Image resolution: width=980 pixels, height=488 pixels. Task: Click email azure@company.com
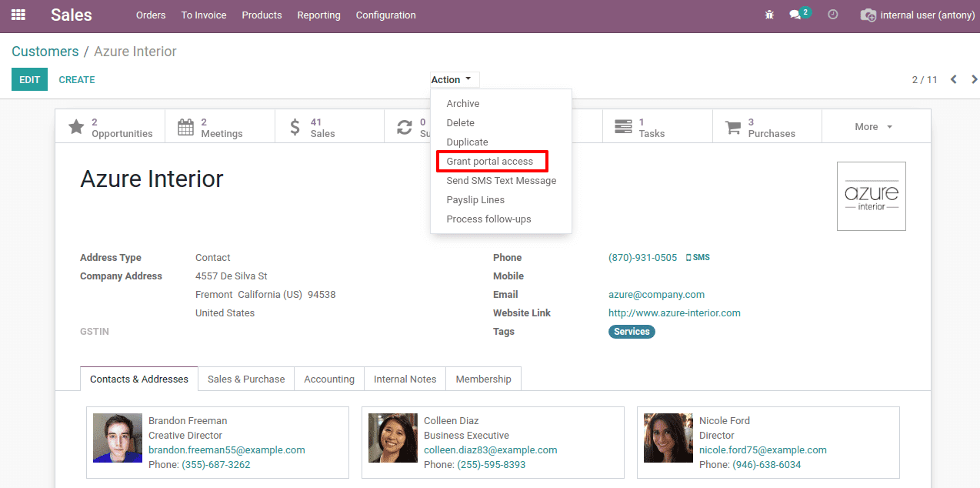coord(656,295)
